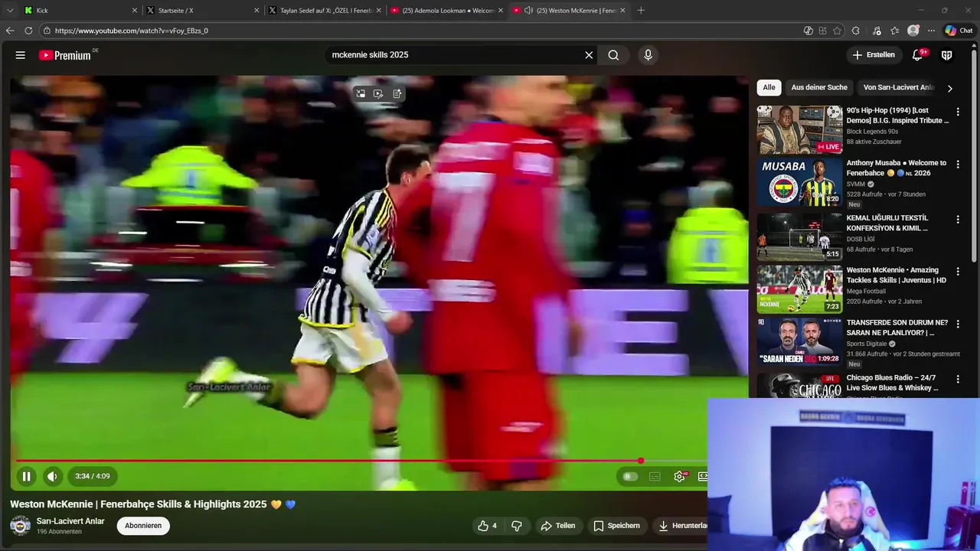Open a new browser tab with plus
This screenshot has width=980, height=551.
[641, 11]
